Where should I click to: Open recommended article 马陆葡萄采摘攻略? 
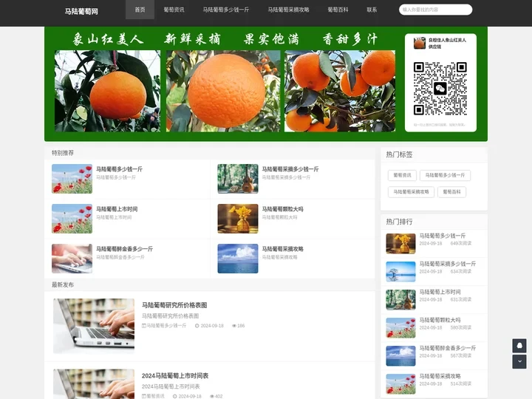(282, 249)
